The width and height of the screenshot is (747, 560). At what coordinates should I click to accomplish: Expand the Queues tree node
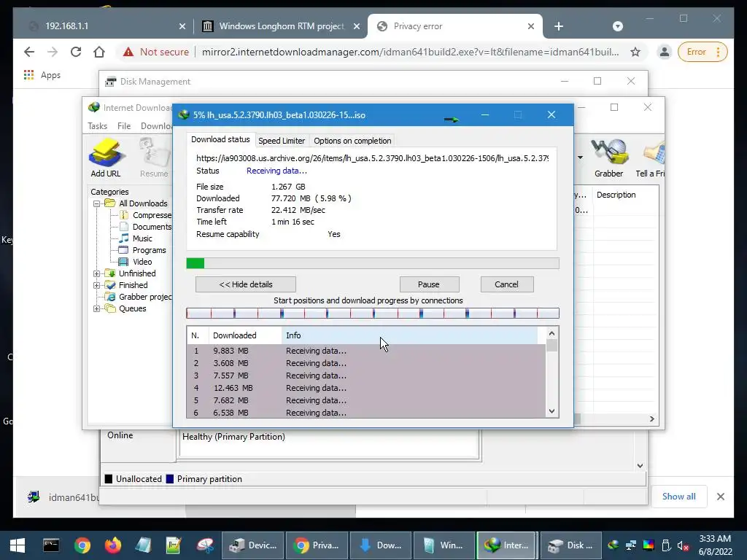(97, 309)
